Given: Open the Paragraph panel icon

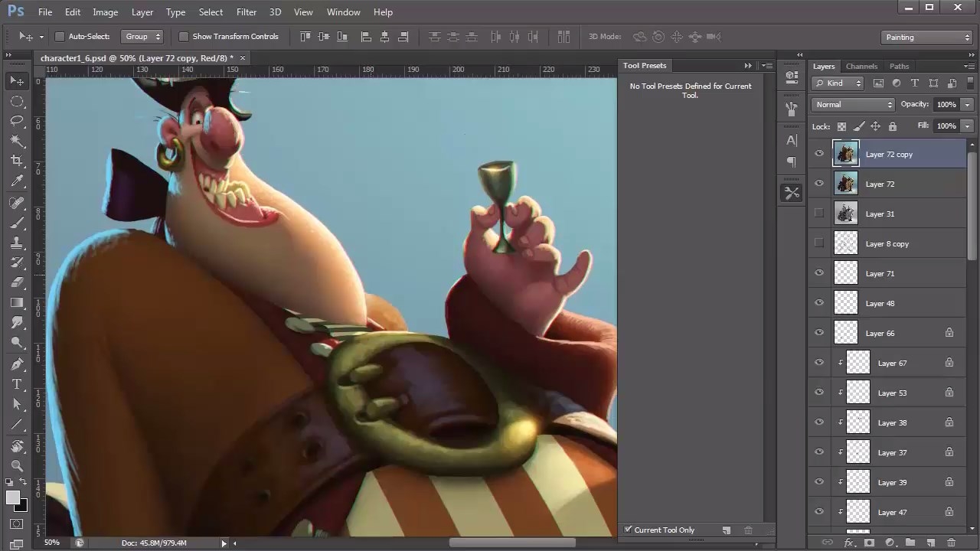Looking at the screenshot, I should coord(792,161).
